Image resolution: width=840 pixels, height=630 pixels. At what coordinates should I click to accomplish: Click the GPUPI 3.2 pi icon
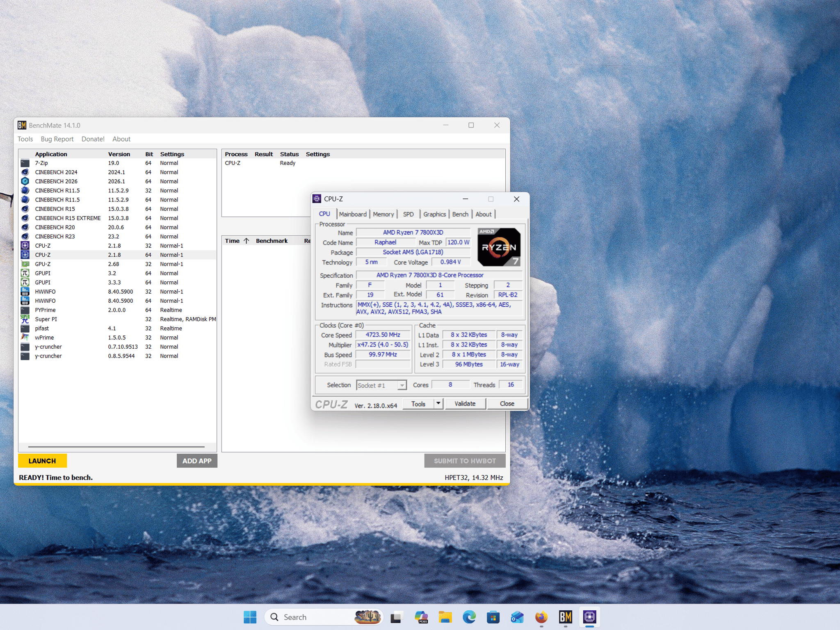25,273
